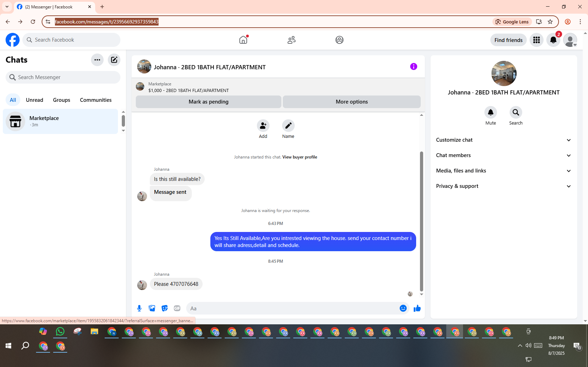The width and height of the screenshot is (588, 367).
Task: Open Chrome's three-dot menu
Action: [580, 22]
